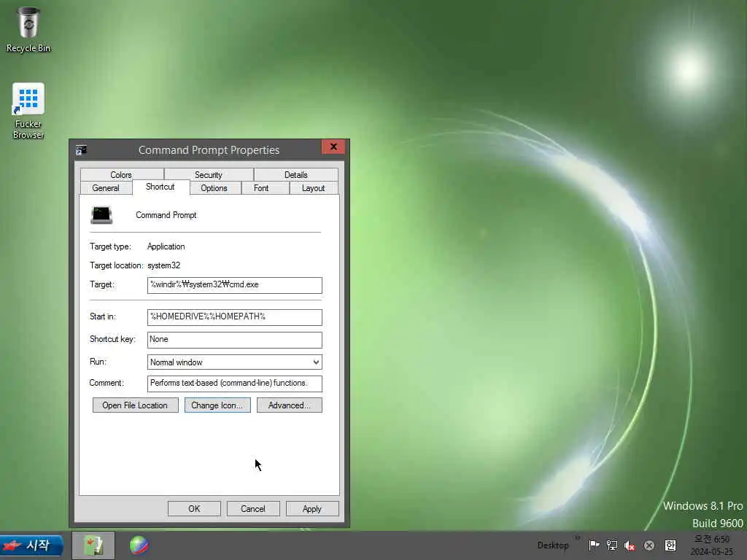The image size is (747, 560).
Task: Click the 'Application' target type value
Action: pyautogui.click(x=166, y=246)
